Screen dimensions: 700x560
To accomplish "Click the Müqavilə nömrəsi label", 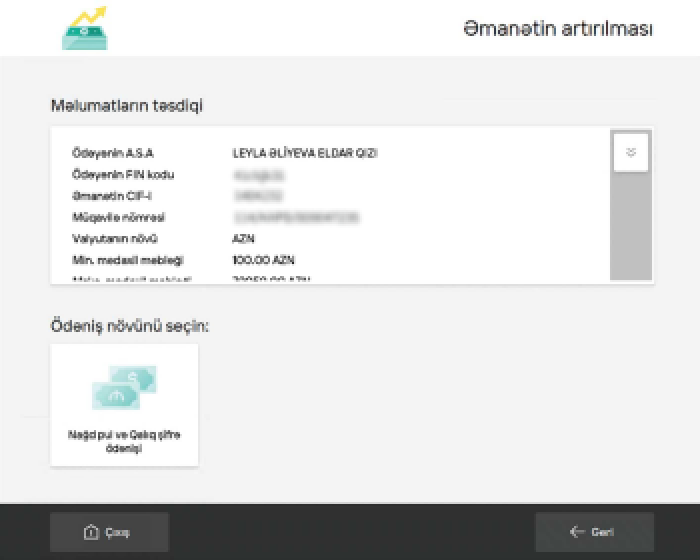I will click(x=118, y=217).
